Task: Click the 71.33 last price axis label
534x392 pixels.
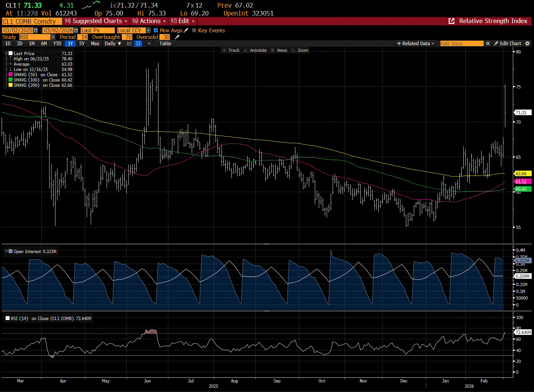Action: pyautogui.click(x=523, y=113)
